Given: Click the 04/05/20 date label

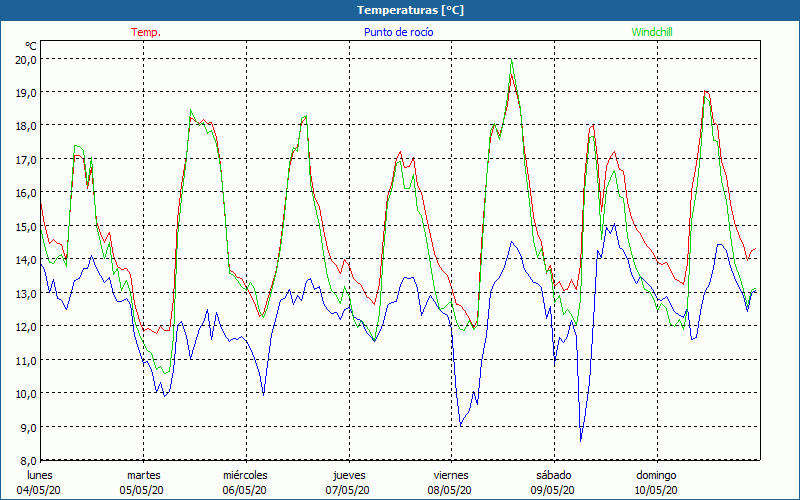Looking at the screenshot, I should [39, 490].
